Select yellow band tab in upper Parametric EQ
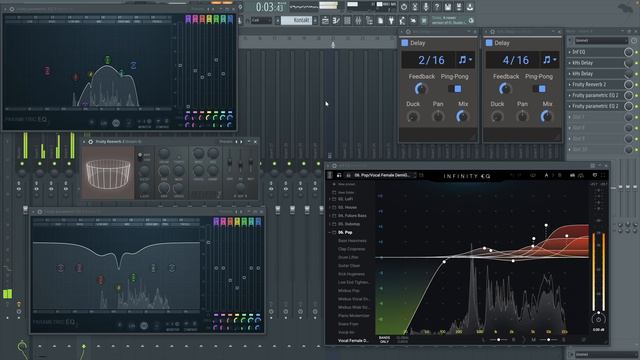This screenshot has height=360, width=640. click(209, 19)
